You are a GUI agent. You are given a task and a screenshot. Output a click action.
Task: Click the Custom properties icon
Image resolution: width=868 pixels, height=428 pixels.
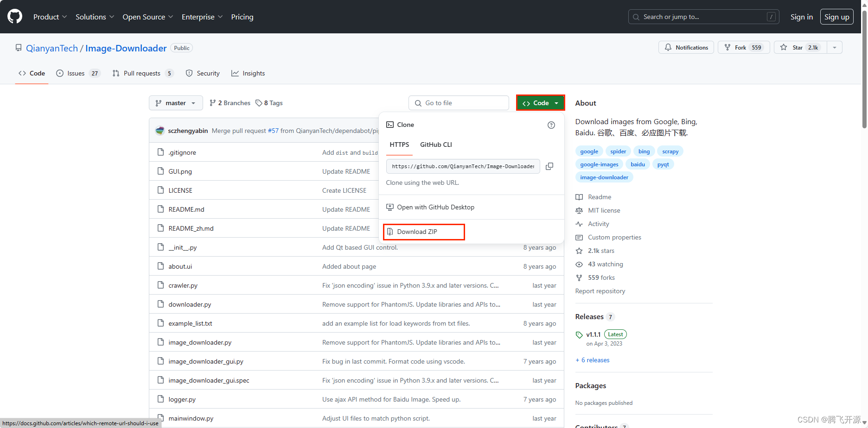tap(579, 237)
